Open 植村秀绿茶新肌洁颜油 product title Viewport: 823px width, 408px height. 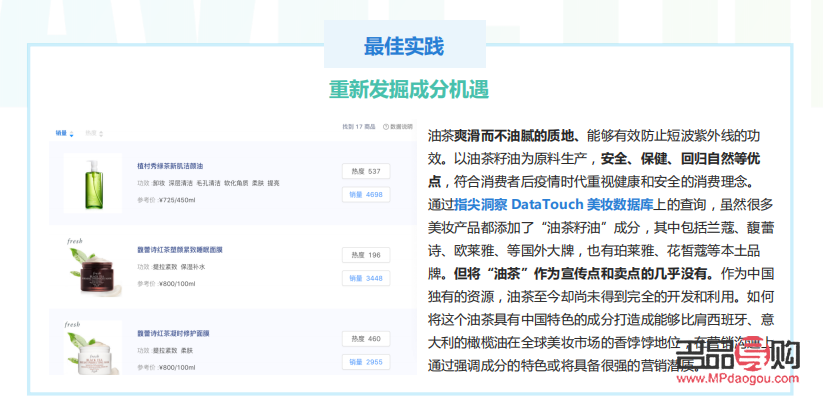pyautogui.click(x=170, y=165)
